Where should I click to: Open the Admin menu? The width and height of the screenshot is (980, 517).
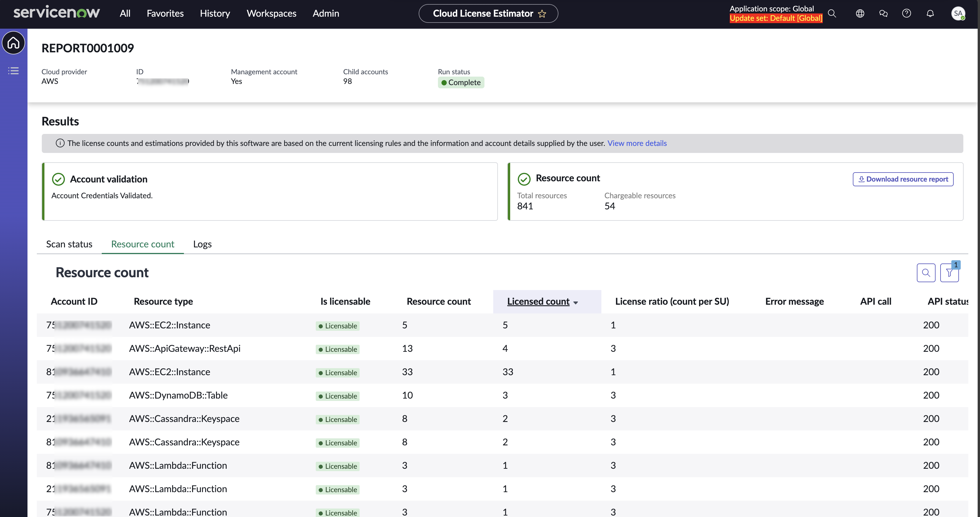point(326,13)
